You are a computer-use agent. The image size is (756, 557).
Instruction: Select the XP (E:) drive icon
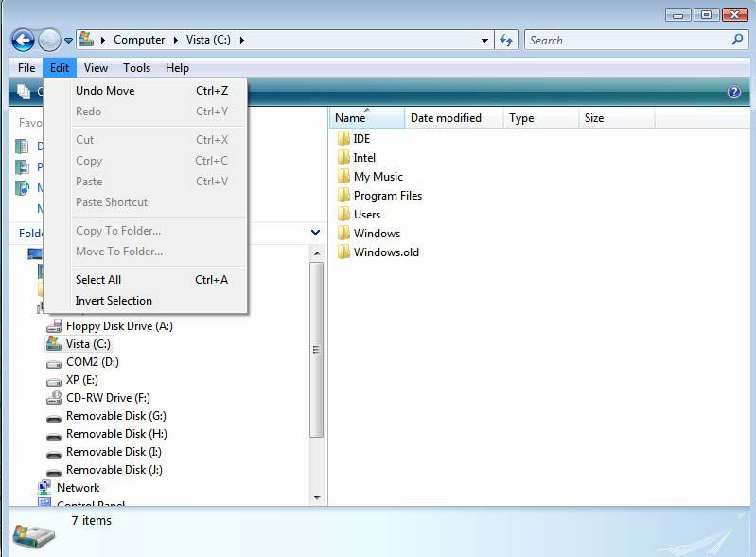pyautogui.click(x=54, y=382)
